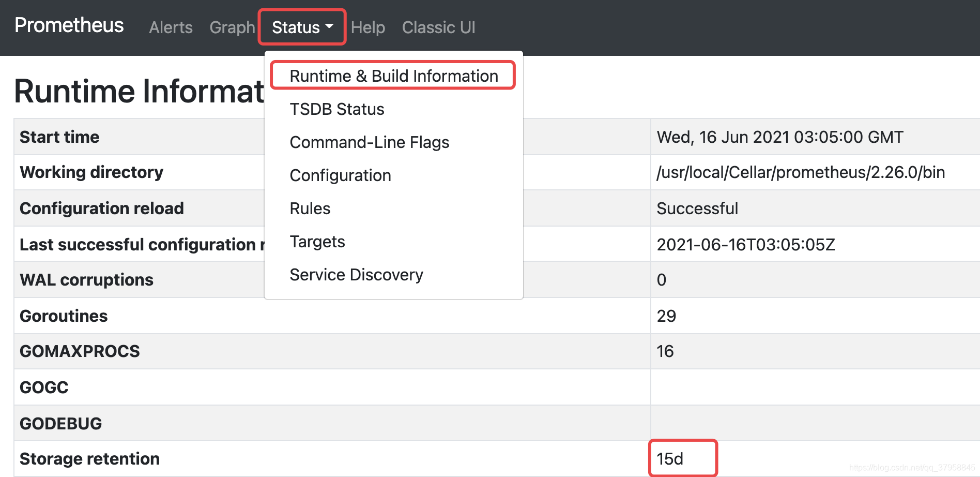
Task: Click the Goroutines value 29
Action: point(666,316)
